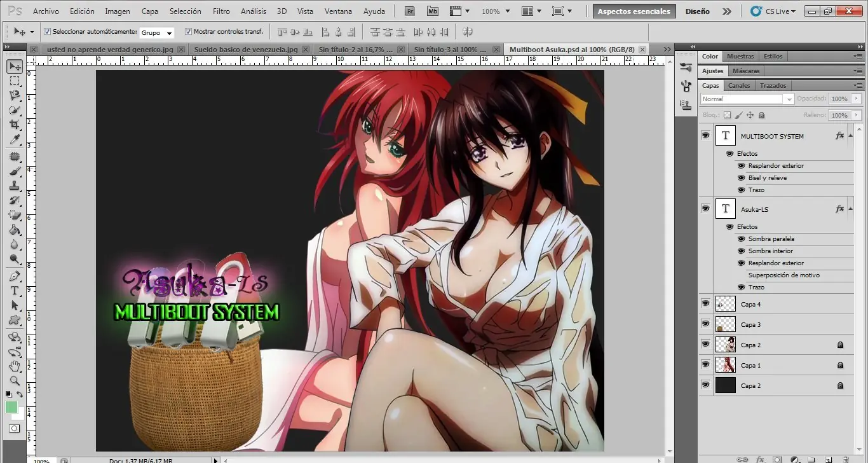Toggle Quick Mask mode
The image size is (868, 463).
(x=14, y=429)
